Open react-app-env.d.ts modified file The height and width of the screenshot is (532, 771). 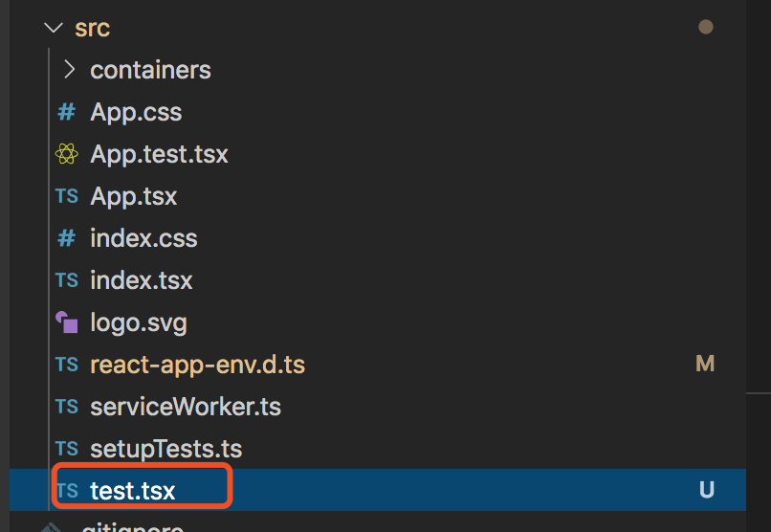(x=197, y=365)
